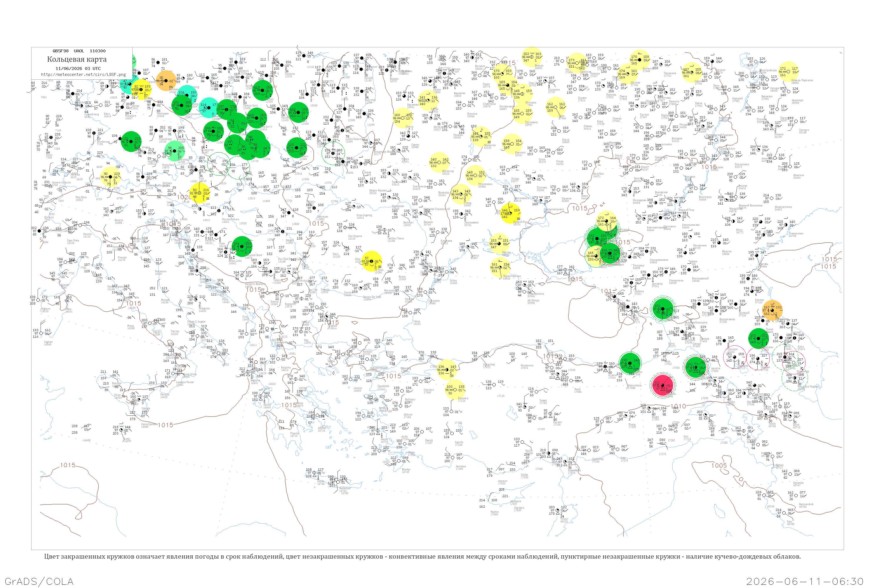The image size is (882, 588).
Task: Click the station label 'Тамбов 27947'
Action: click(x=644, y=116)
